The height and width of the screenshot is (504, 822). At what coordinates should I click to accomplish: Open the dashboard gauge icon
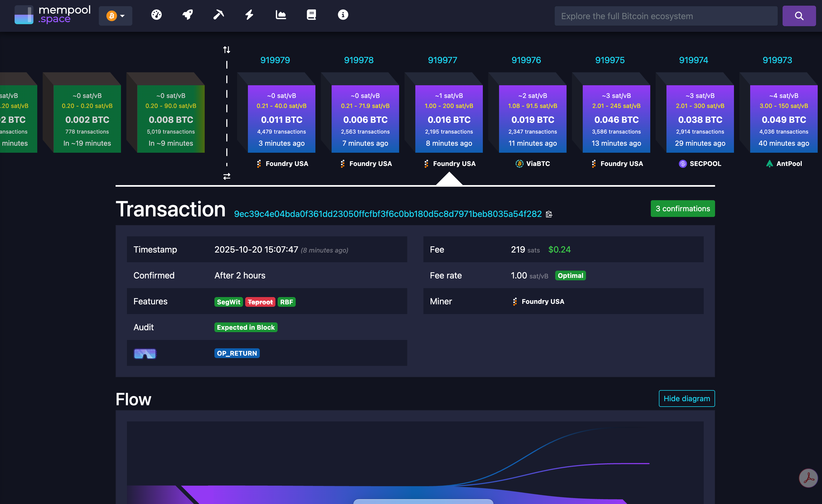pos(156,15)
